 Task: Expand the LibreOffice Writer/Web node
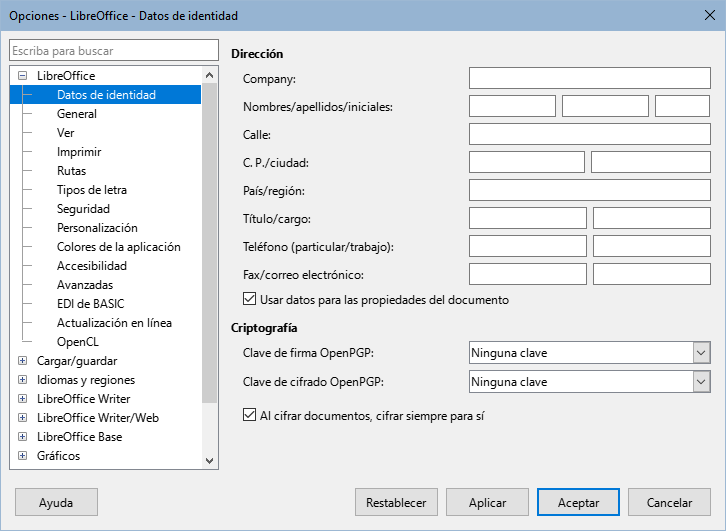(x=22, y=418)
